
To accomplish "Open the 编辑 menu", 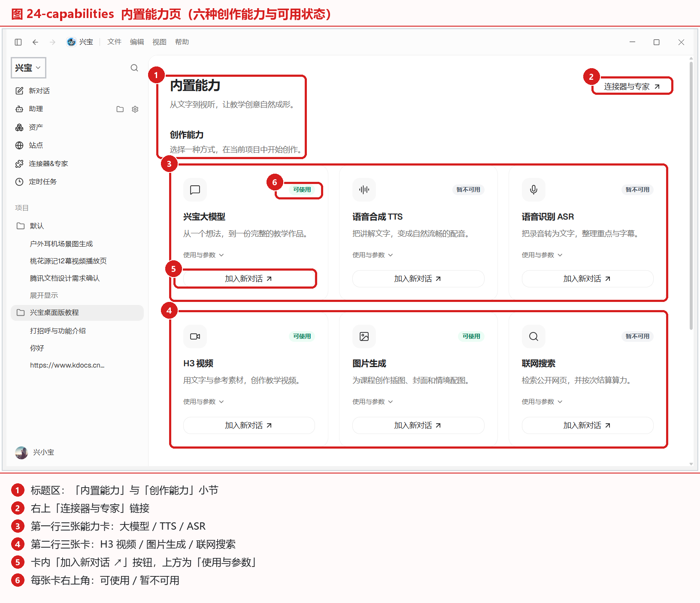I will coord(137,42).
